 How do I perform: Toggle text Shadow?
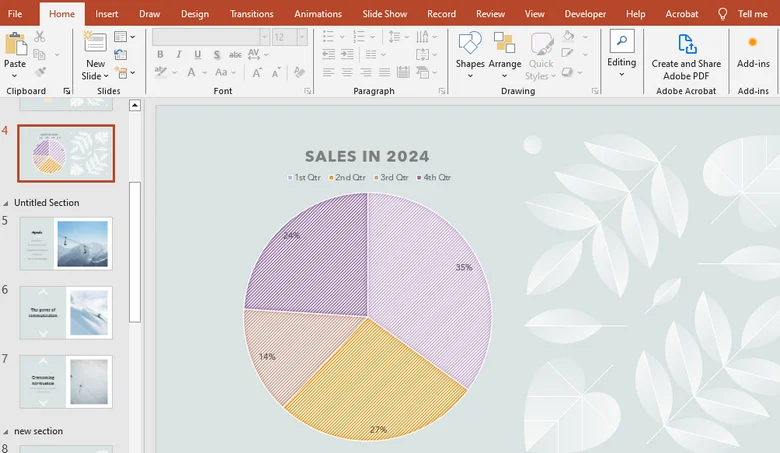pyautogui.click(x=217, y=54)
